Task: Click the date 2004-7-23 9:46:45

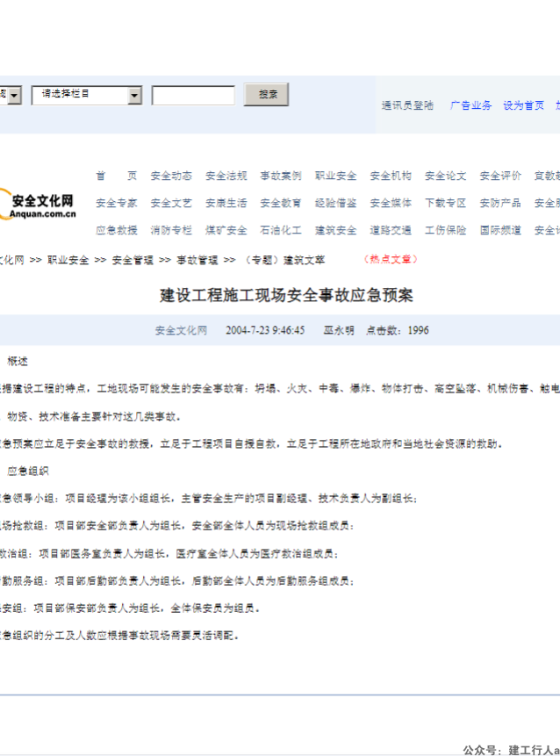Action: click(265, 330)
